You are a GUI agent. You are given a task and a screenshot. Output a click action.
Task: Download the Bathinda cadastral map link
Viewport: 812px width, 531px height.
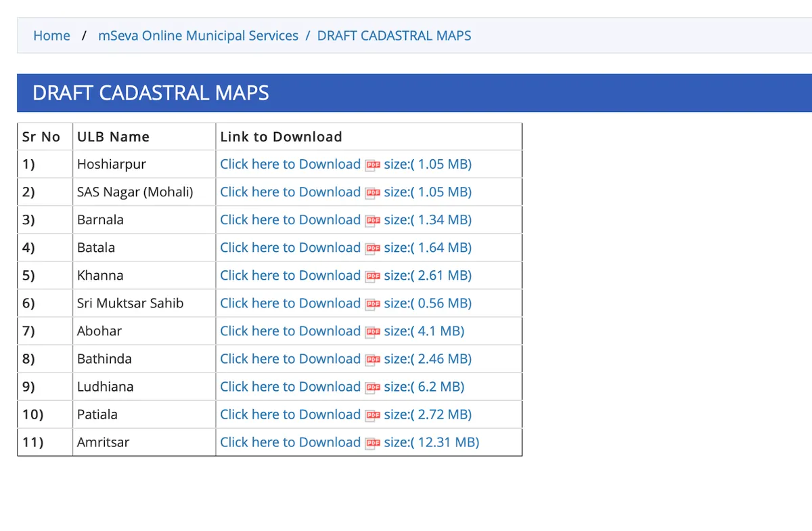pyautogui.click(x=290, y=359)
